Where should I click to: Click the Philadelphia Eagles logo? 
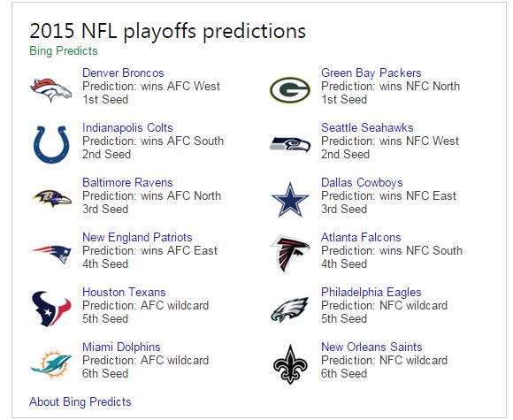(290, 309)
